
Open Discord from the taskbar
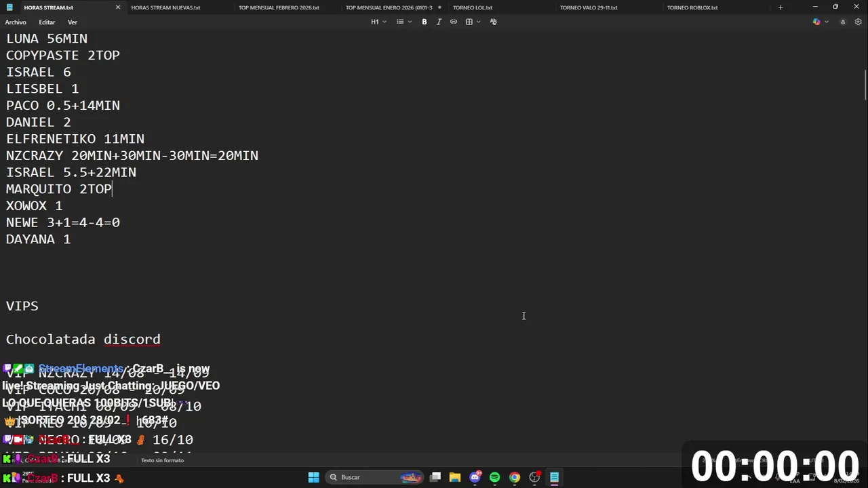pyautogui.click(x=475, y=477)
